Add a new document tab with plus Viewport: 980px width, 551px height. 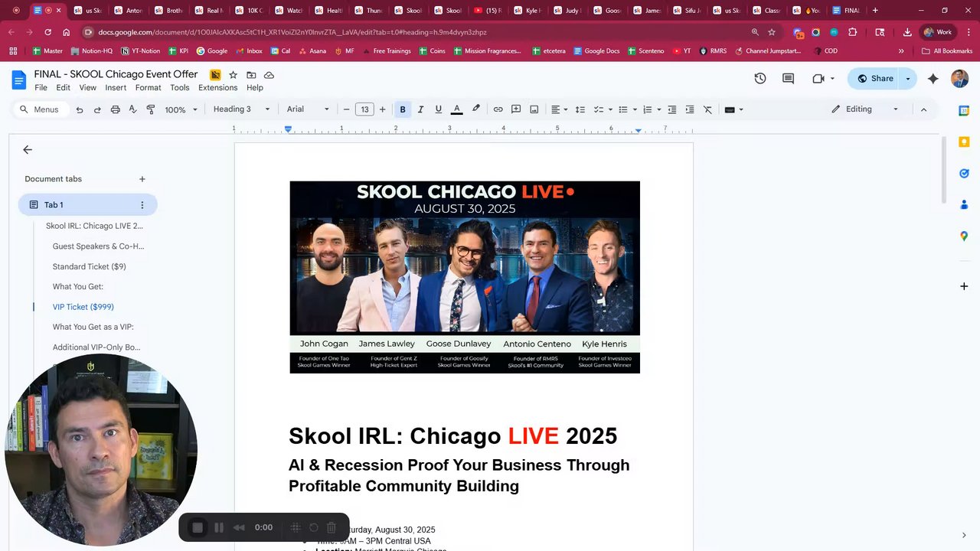coord(142,179)
